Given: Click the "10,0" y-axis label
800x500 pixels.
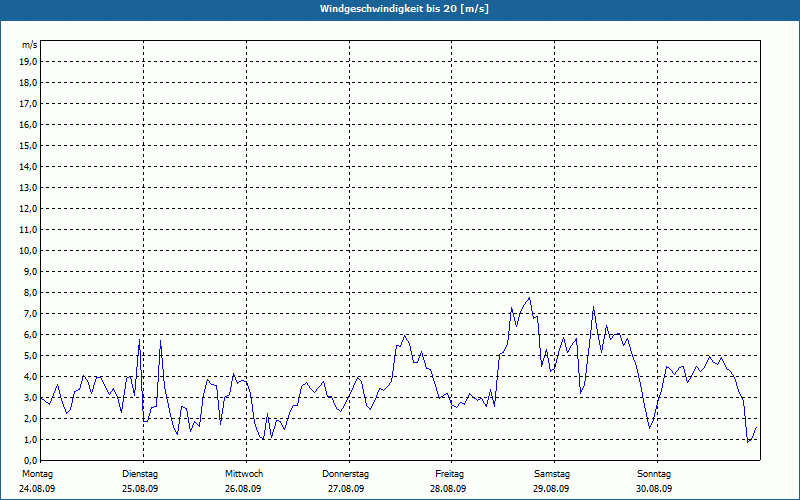Looking at the screenshot, I should [28, 251].
